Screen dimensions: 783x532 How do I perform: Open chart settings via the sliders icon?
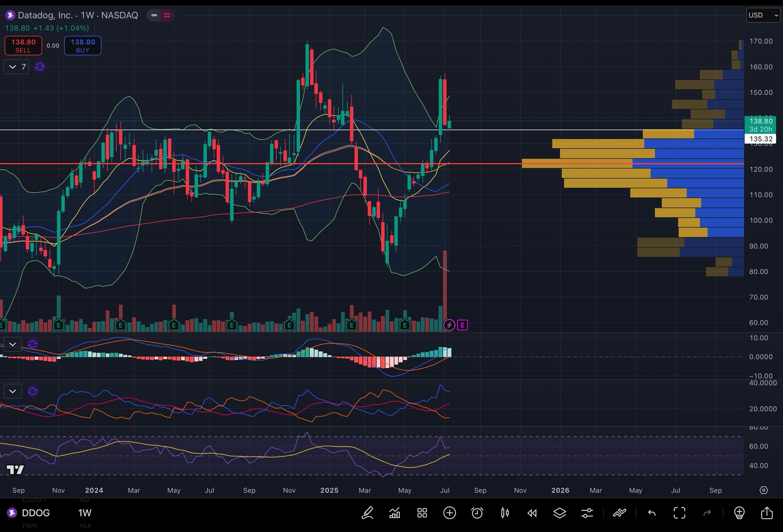pos(587,513)
